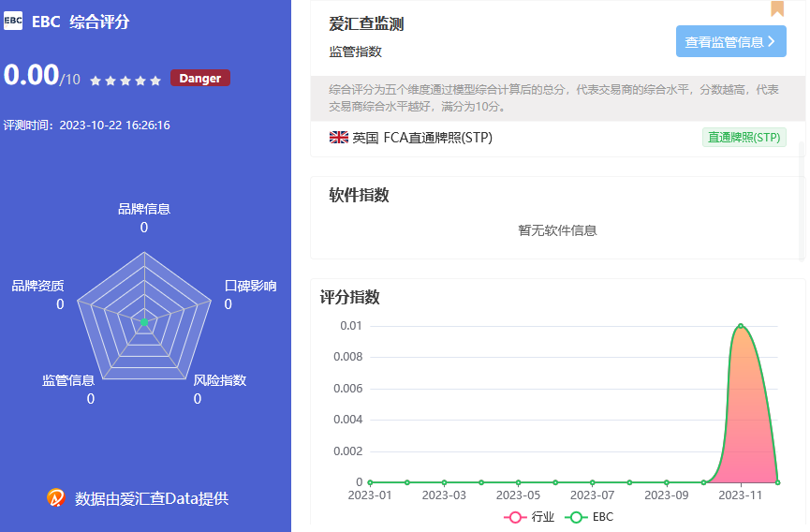This screenshot has height=532, width=810.
Task: Click the 爱汇查监测 heading
Action: coord(366,23)
